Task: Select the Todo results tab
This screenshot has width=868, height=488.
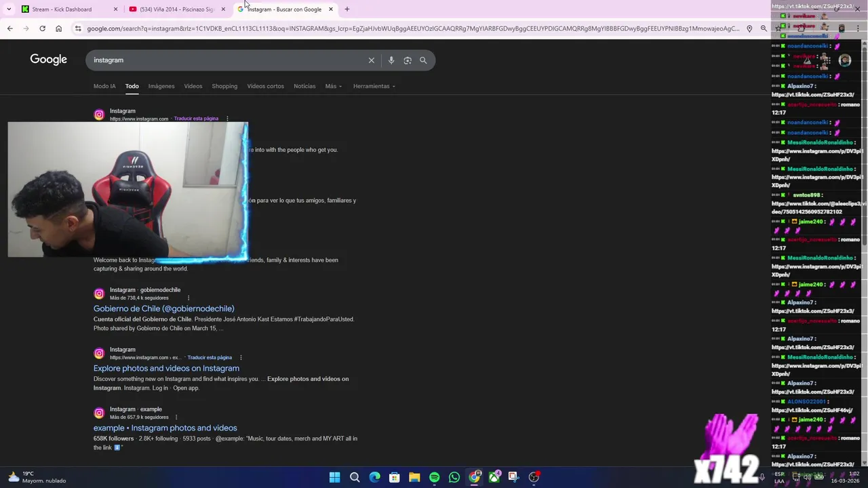Action: [132, 86]
